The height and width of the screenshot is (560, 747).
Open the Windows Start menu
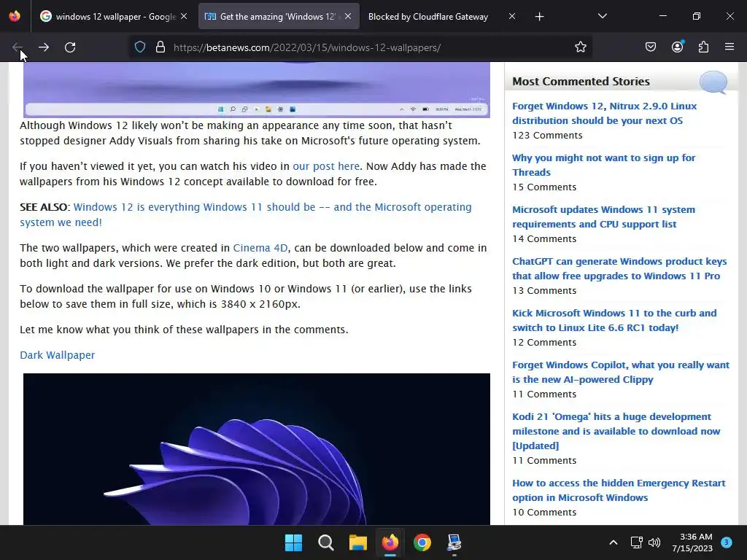(x=293, y=542)
